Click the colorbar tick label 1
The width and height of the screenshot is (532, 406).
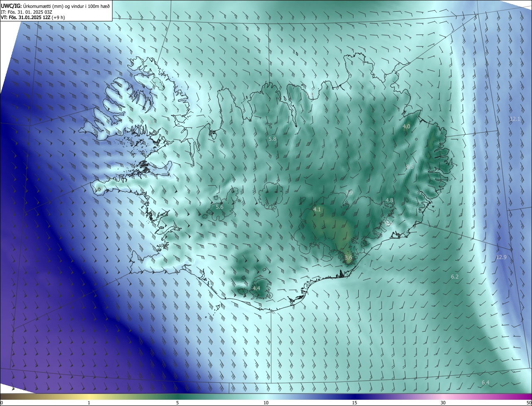pyautogui.click(x=89, y=403)
